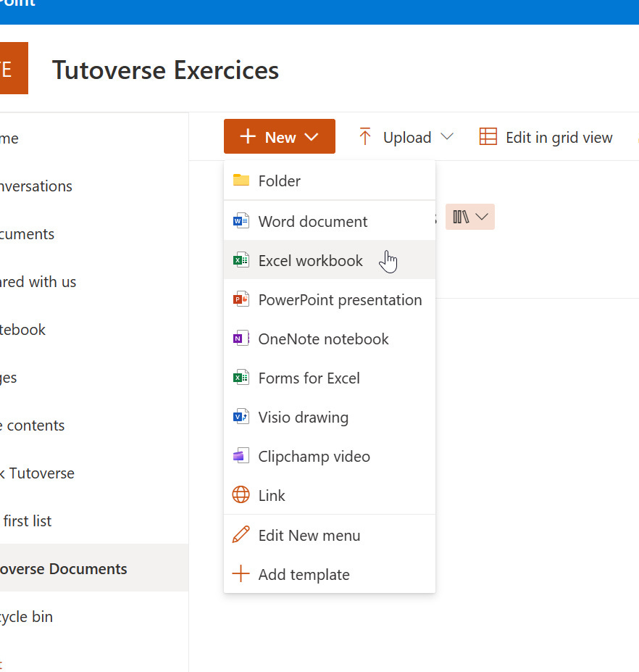Click the pencil Edit New menu icon
The height and width of the screenshot is (672, 639).
tap(241, 534)
